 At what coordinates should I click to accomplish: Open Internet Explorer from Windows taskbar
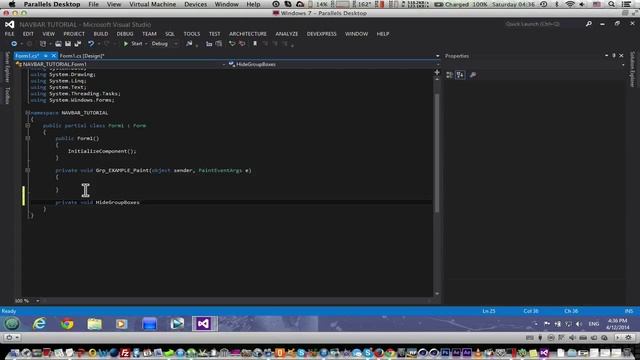coord(39,324)
